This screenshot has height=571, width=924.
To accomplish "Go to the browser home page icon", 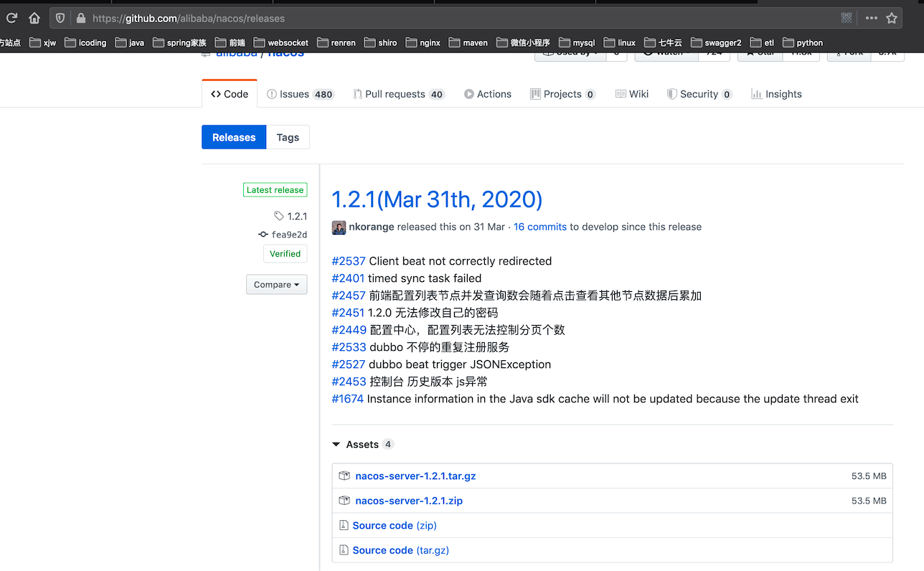I will pyautogui.click(x=34, y=18).
